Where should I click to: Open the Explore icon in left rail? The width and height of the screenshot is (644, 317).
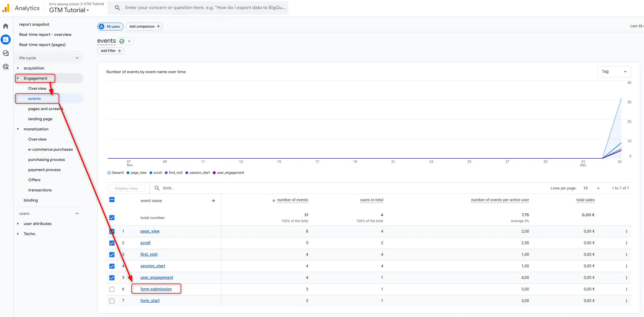[x=6, y=53]
